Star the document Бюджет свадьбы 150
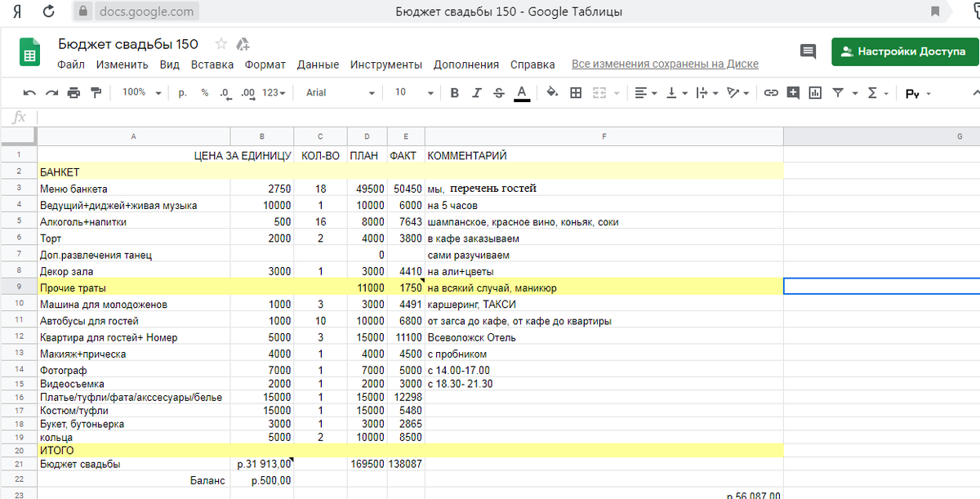The width and height of the screenshot is (980, 499). tap(220, 44)
